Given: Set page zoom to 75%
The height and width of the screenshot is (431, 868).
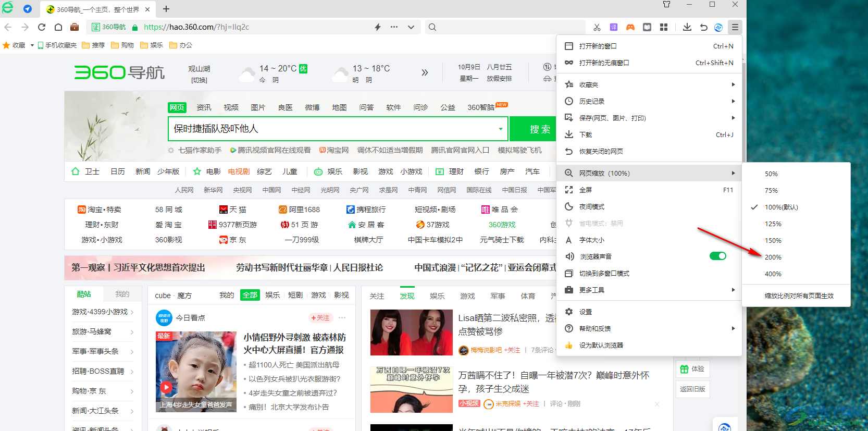Looking at the screenshot, I should (x=796, y=190).
